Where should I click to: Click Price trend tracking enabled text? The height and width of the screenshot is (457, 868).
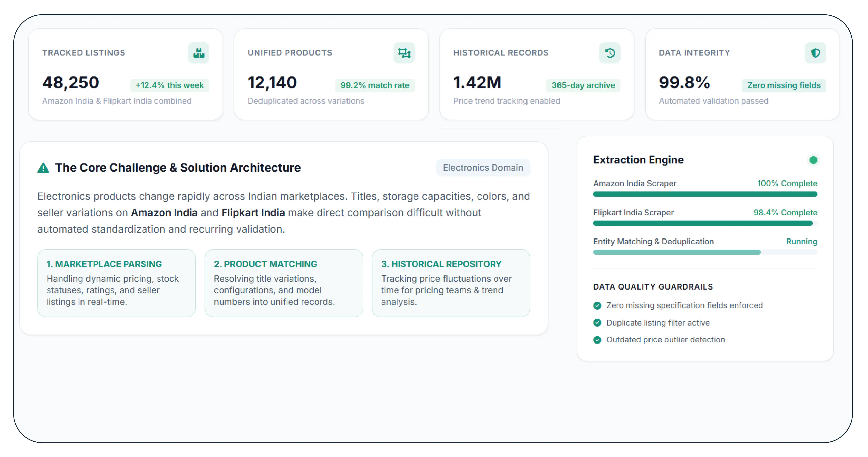(507, 101)
